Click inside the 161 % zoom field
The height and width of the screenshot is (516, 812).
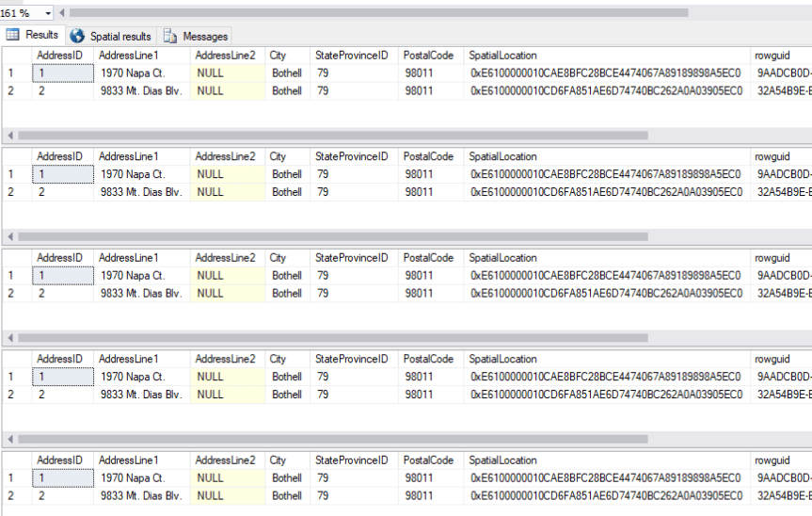pyautogui.click(x=19, y=12)
